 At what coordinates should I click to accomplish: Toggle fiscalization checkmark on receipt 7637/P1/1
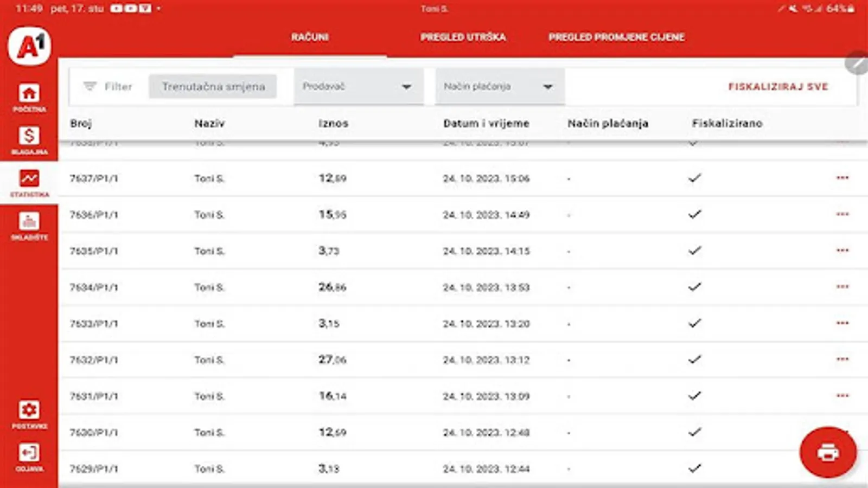[x=695, y=178]
